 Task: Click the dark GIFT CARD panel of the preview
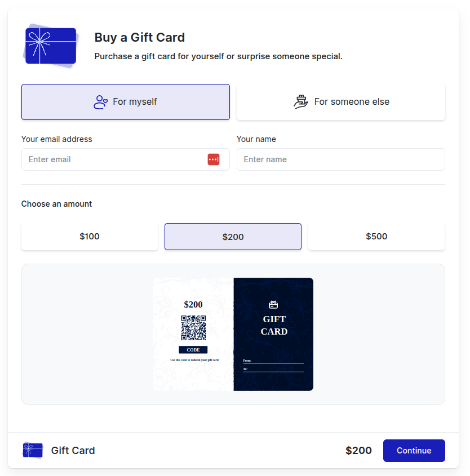click(x=273, y=334)
